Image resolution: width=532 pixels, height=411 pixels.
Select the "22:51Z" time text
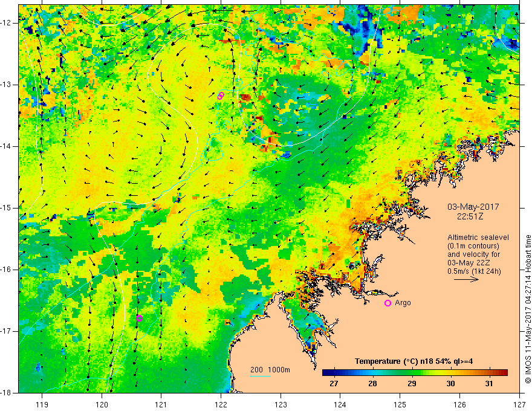coord(470,216)
